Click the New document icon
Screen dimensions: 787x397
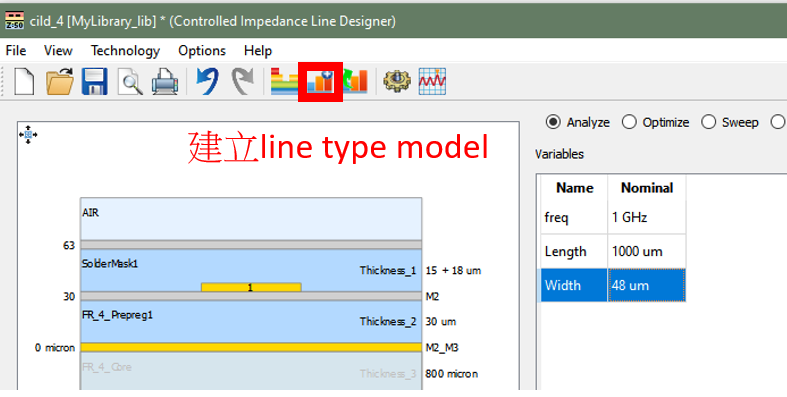pos(24,81)
